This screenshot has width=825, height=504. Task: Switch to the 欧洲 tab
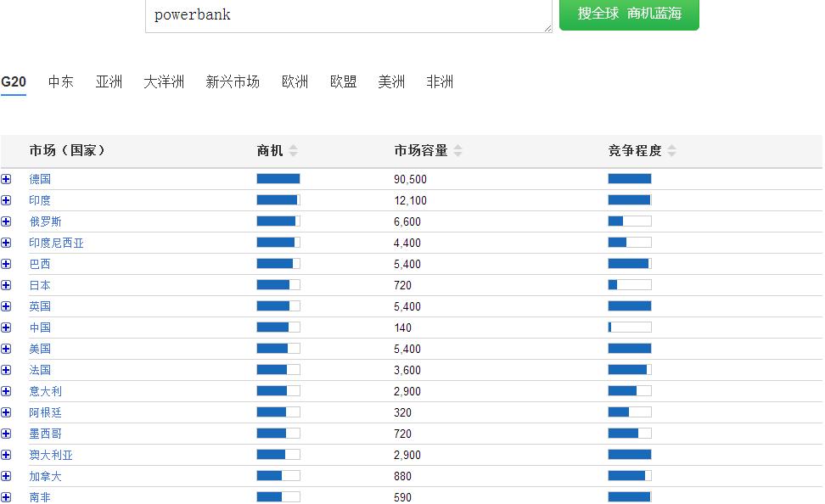295,81
